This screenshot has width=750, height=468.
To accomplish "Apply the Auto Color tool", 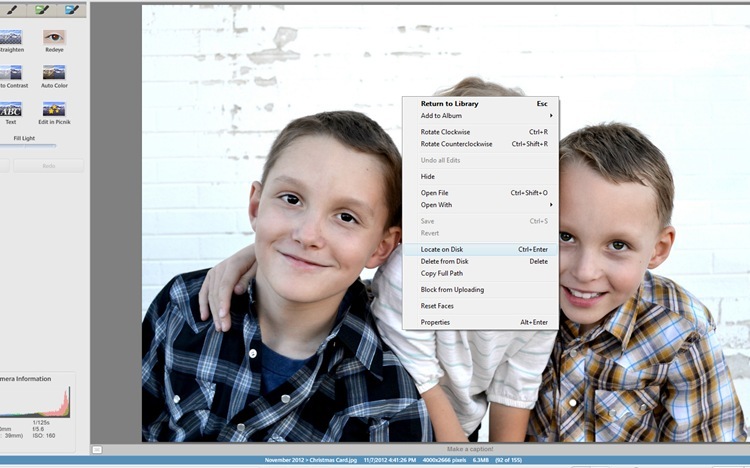I will [x=54, y=73].
